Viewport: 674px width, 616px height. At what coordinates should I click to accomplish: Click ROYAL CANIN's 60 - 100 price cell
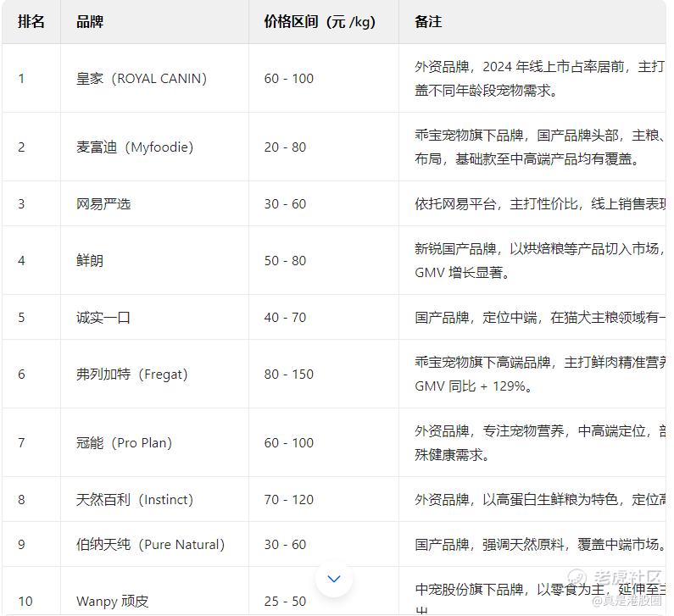coord(289,78)
